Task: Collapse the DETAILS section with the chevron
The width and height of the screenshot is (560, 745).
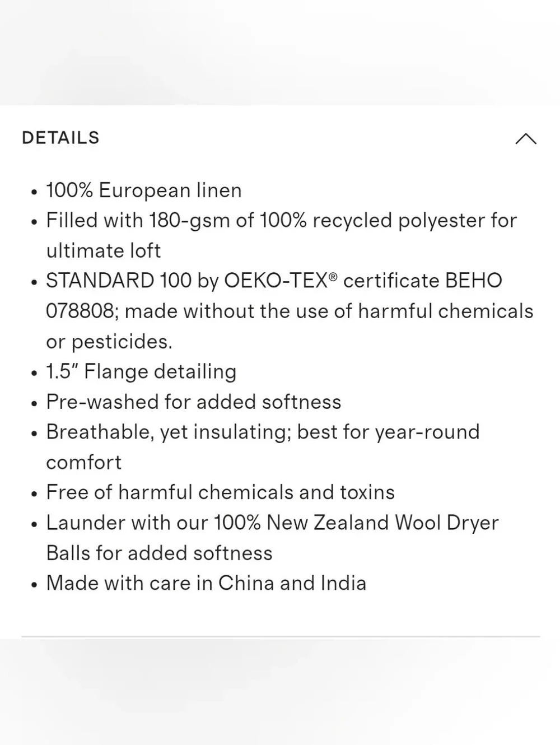Action: click(x=525, y=138)
